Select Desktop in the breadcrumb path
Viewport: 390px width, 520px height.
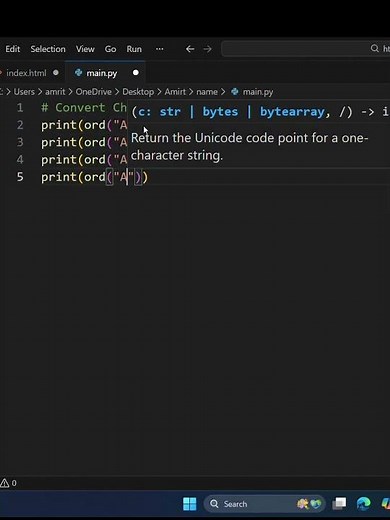[138, 92]
